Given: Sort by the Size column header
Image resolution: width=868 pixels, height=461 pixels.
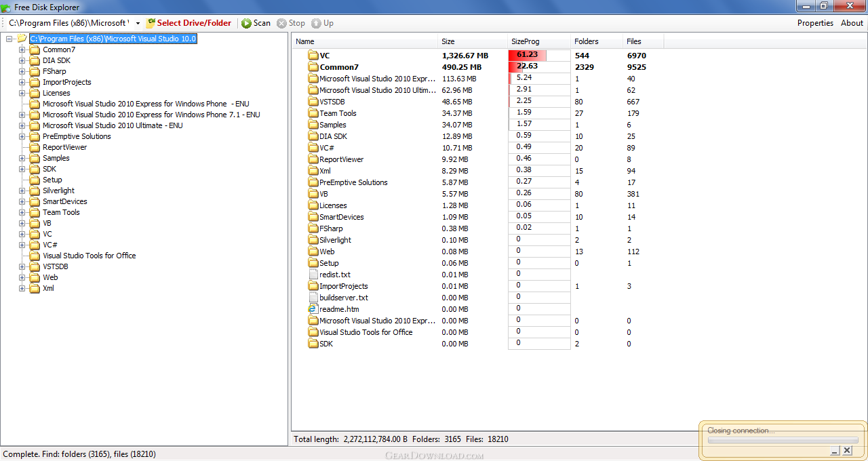Looking at the screenshot, I should coord(473,41).
